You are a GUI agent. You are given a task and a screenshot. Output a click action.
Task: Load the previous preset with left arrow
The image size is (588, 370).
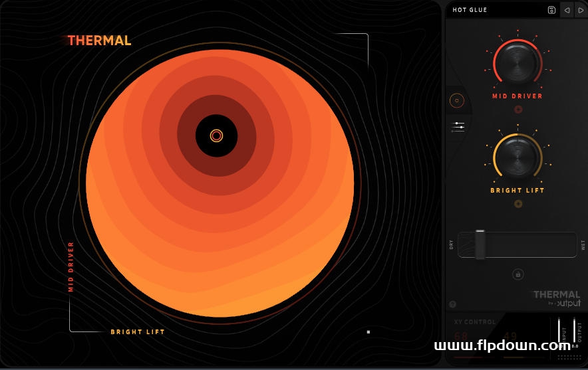tap(567, 10)
